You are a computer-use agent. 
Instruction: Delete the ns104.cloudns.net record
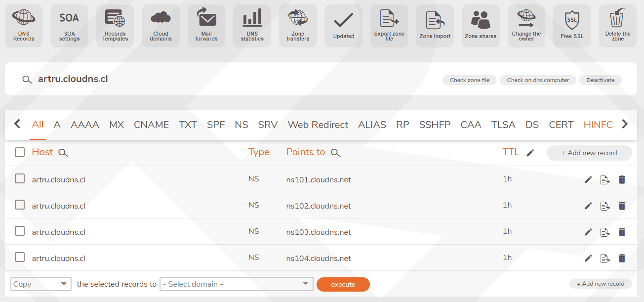(622, 258)
